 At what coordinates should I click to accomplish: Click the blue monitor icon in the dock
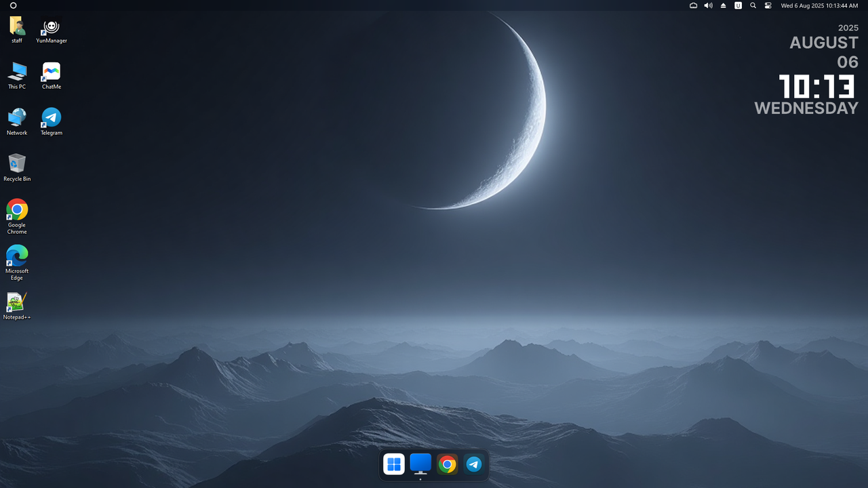tap(420, 464)
